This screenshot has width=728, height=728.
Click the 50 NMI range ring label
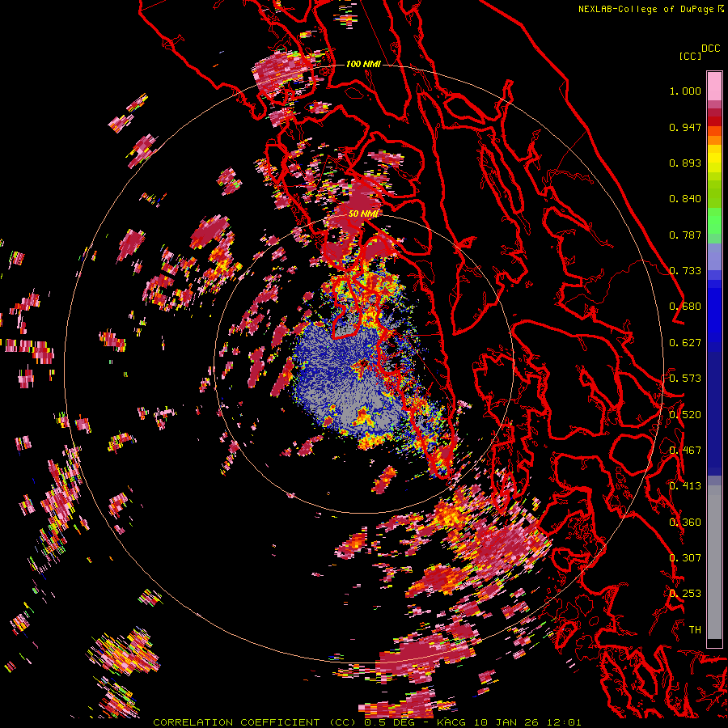[363, 214]
